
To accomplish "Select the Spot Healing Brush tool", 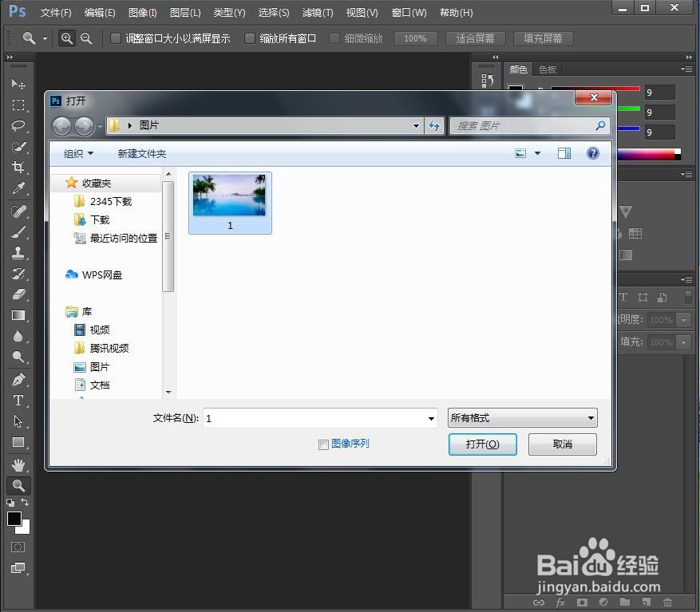I will 18,211.
